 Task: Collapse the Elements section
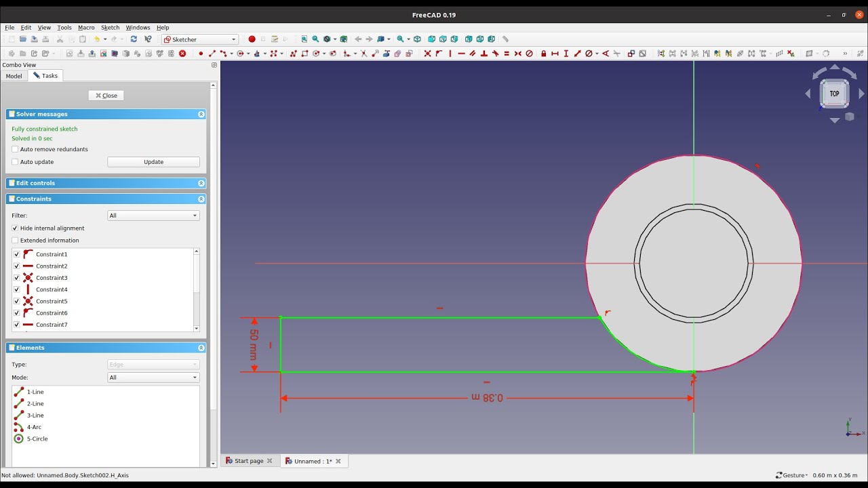coord(201,348)
